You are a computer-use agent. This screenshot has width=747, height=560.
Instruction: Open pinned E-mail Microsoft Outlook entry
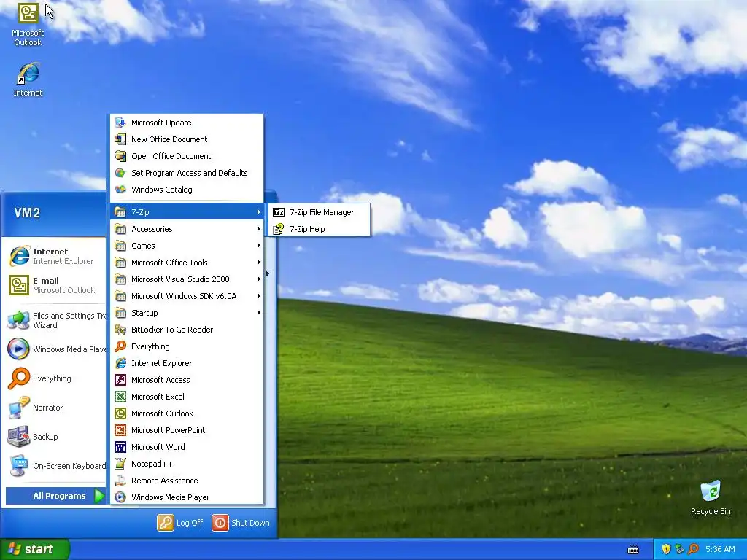pyautogui.click(x=55, y=285)
